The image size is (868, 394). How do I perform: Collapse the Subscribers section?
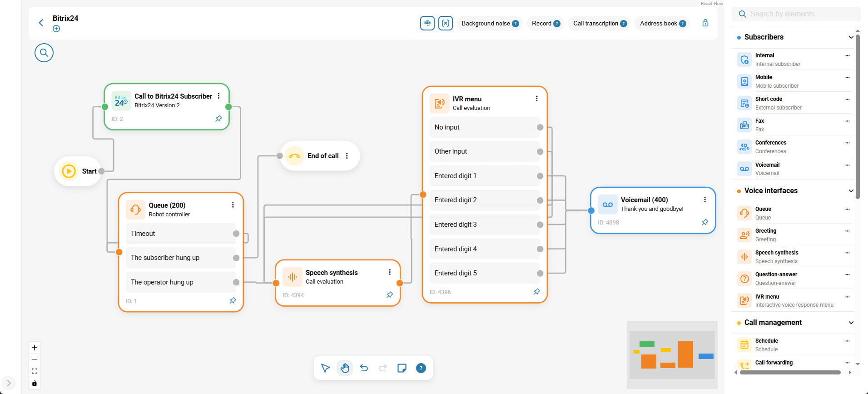pyautogui.click(x=851, y=37)
